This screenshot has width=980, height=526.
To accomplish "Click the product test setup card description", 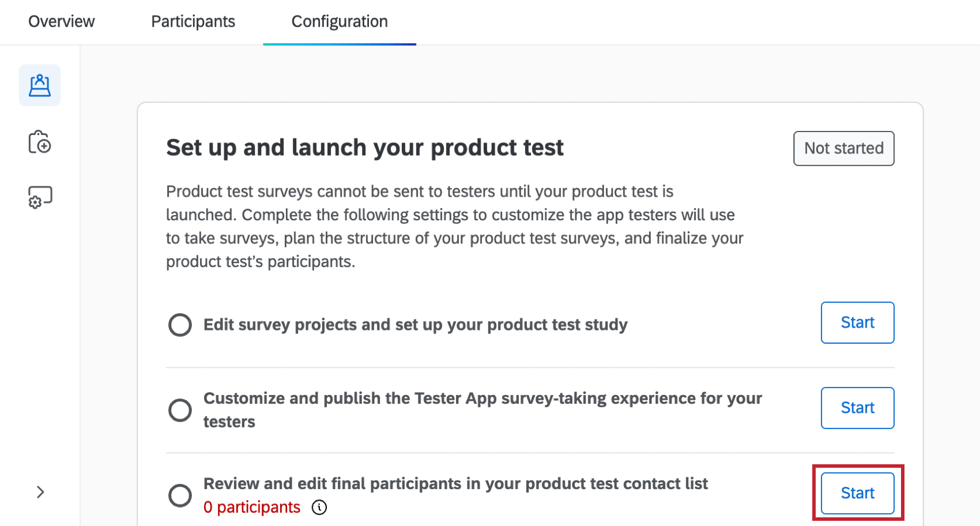I will (454, 226).
